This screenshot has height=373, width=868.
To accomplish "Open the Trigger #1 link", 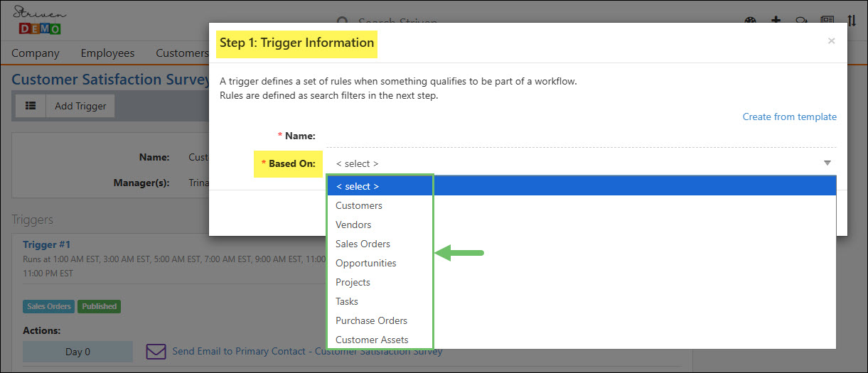I will (x=47, y=244).
